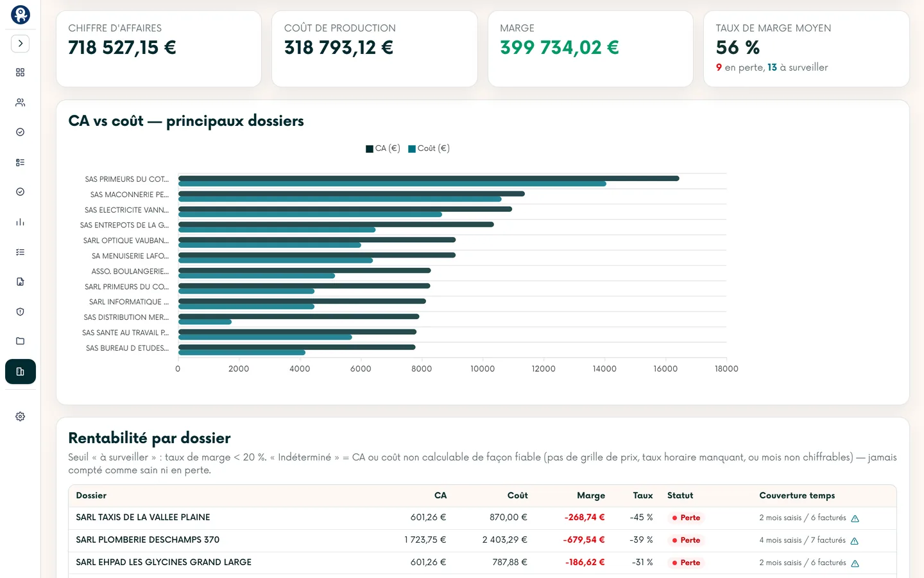This screenshot has height=578, width=924.
Task: Toggle the Coût (€) legend series
Action: click(x=429, y=148)
